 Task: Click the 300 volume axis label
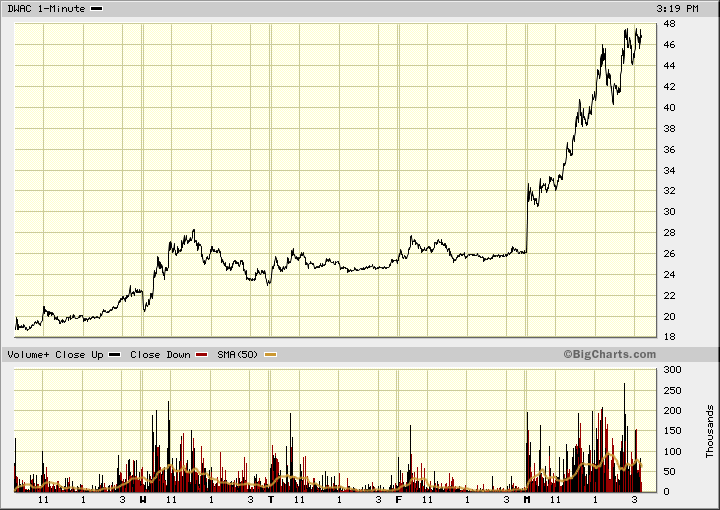pyautogui.click(x=673, y=370)
